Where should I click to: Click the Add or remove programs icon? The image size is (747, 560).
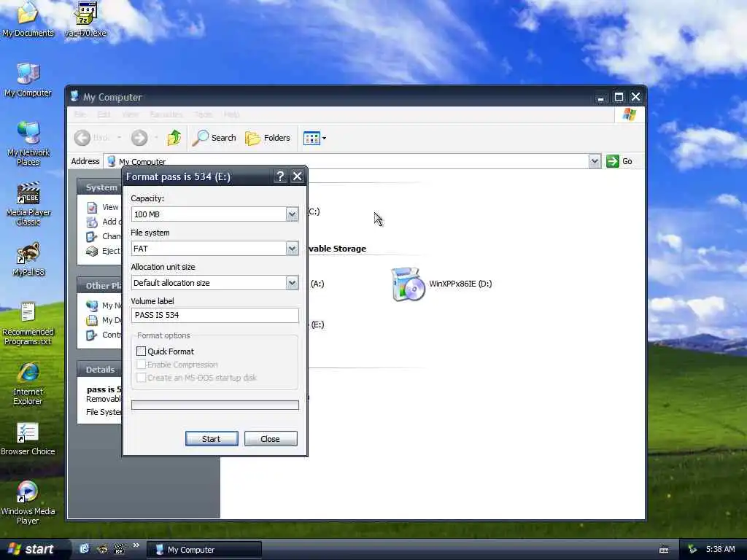tap(92, 222)
